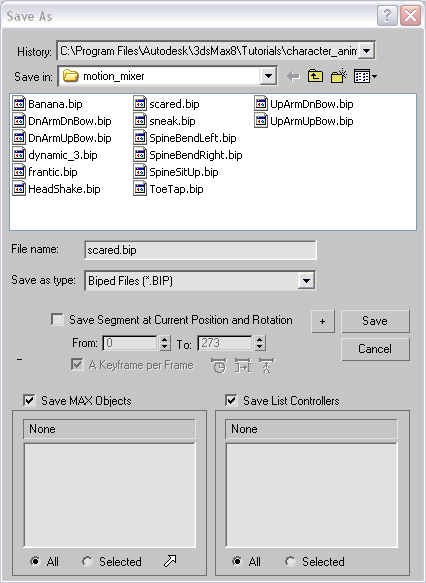The width and height of the screenshot is (426, 583).
Task: Select the ToeTap.bip file icon
Action: [140, 189]
